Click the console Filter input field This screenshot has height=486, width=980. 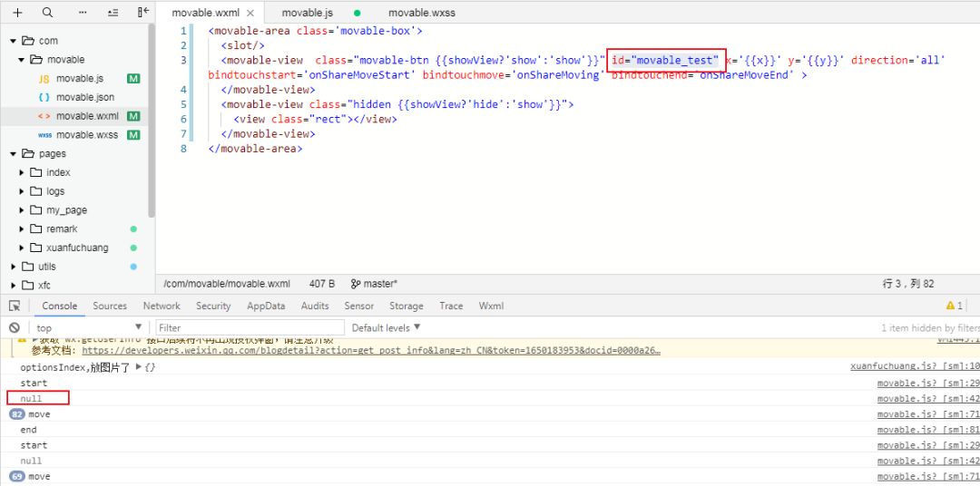point(250,327)
